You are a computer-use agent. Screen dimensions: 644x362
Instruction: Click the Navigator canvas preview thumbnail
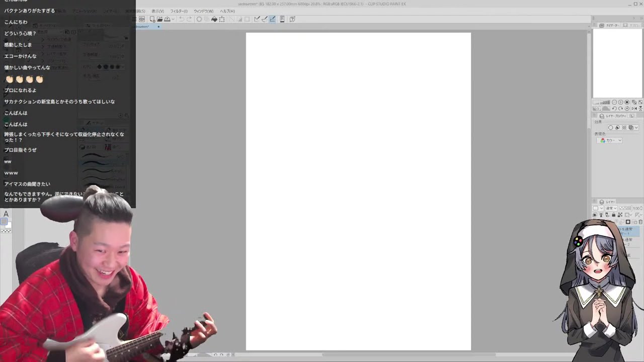pyautogui.click(x=617, y=63)
